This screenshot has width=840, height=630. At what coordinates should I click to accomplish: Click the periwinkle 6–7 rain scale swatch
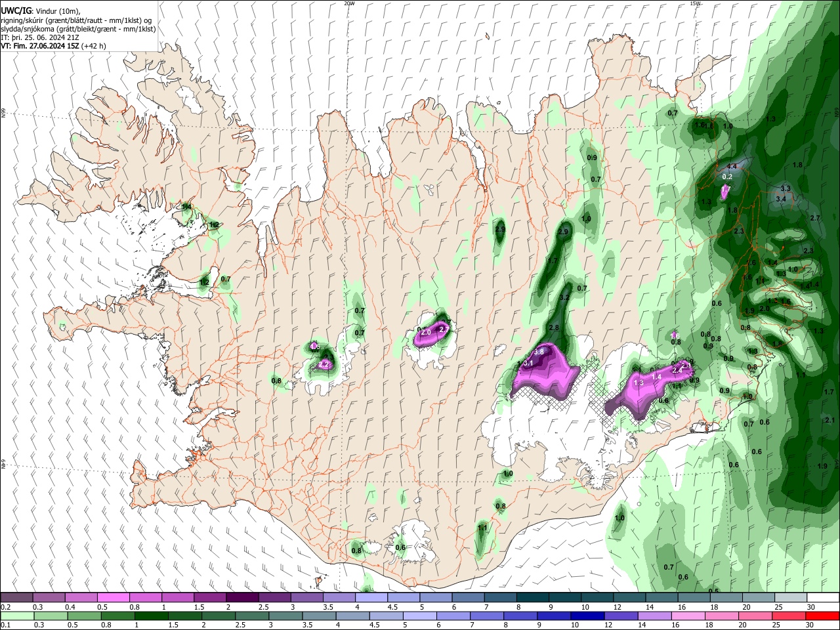point(453,616)
